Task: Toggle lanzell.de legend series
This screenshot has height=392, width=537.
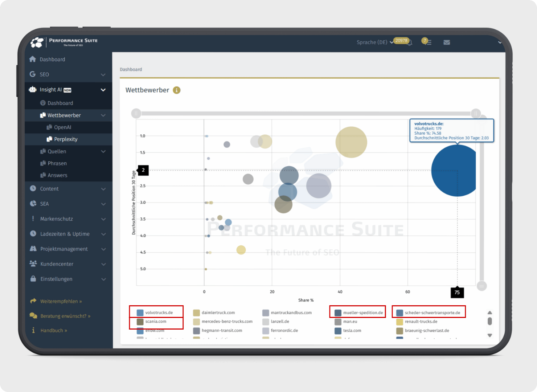Action: tap(276, 322)
